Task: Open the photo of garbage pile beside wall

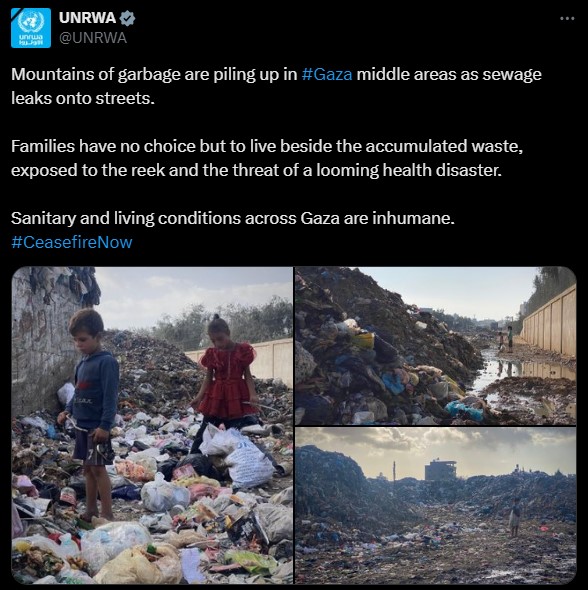Action: (436, 346)
